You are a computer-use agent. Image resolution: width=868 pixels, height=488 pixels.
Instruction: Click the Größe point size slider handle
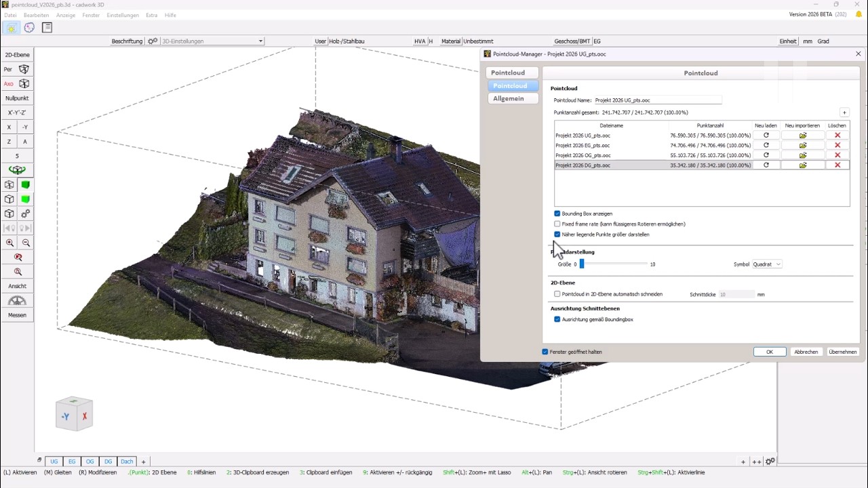pos(582,264)
